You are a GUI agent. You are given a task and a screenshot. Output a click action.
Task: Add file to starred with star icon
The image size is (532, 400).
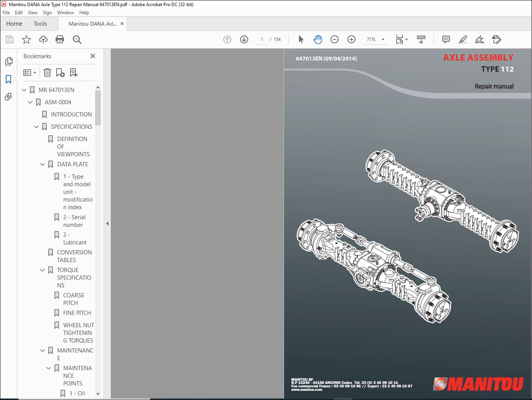tap(26, 39)
